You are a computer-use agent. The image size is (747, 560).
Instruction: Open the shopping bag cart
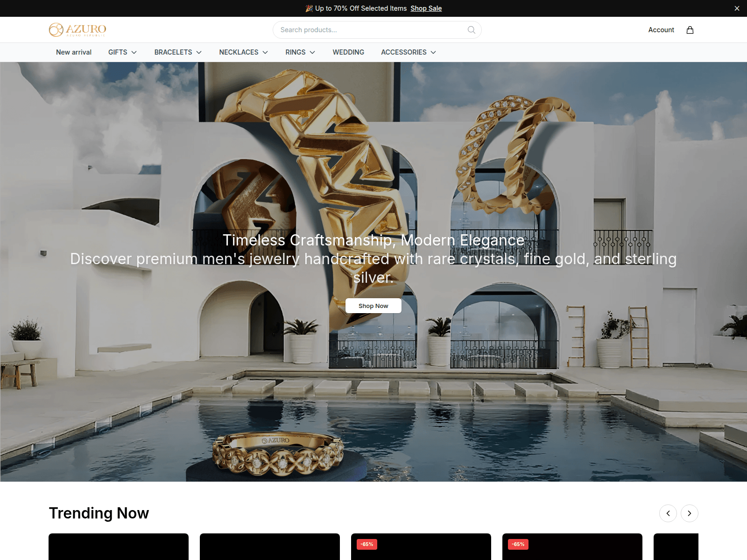pyautogui.click(x=690, y=30)
